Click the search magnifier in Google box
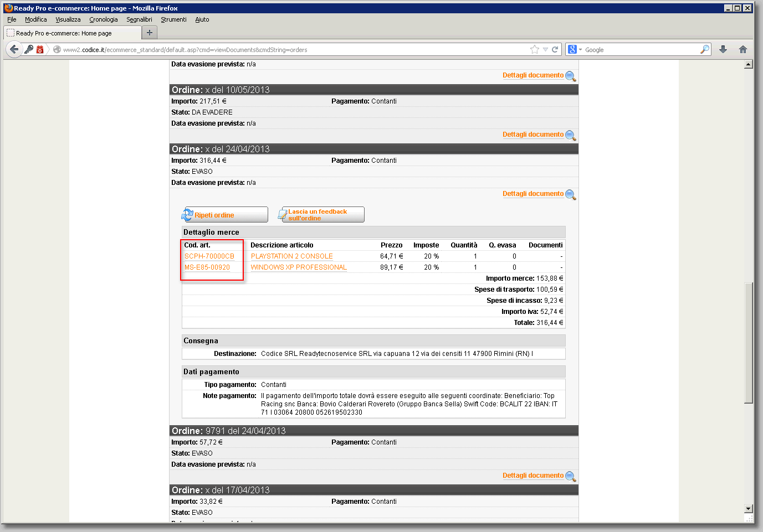 [x=704, y=49]
